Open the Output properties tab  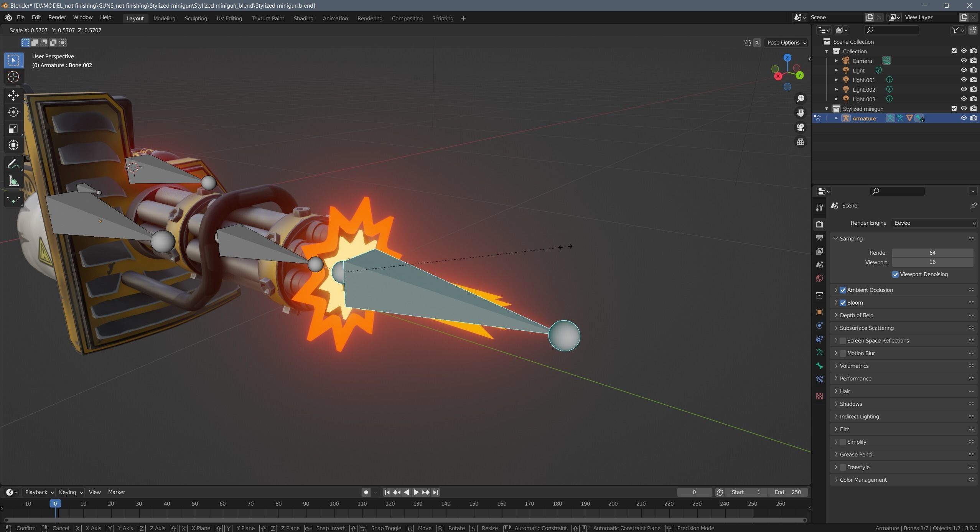[x=820, y=238]
